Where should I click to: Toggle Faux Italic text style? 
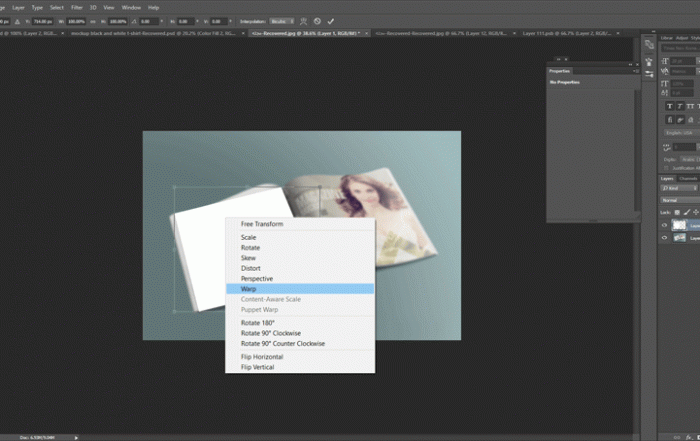tap(680, 106)
